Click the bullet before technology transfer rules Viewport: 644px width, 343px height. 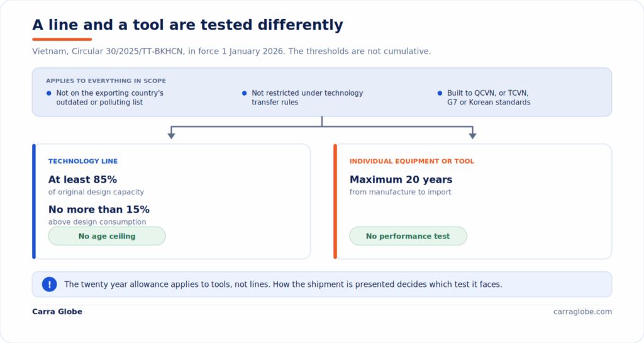[245, 93]
